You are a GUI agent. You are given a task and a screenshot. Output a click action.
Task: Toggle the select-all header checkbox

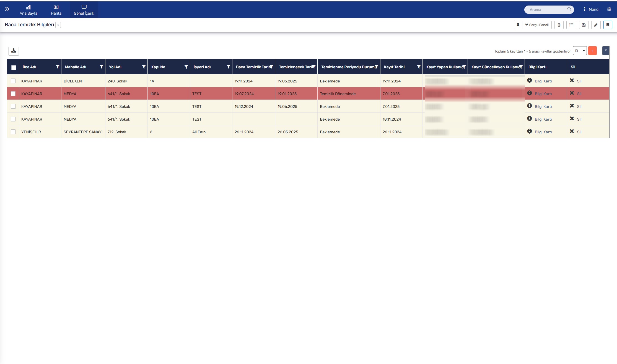[x=14, y=67]
